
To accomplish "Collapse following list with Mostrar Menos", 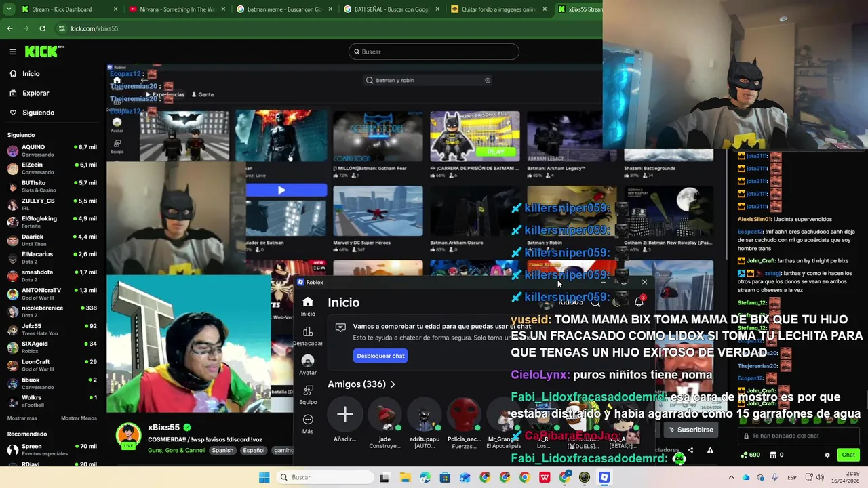I will [x=79, y=418].
